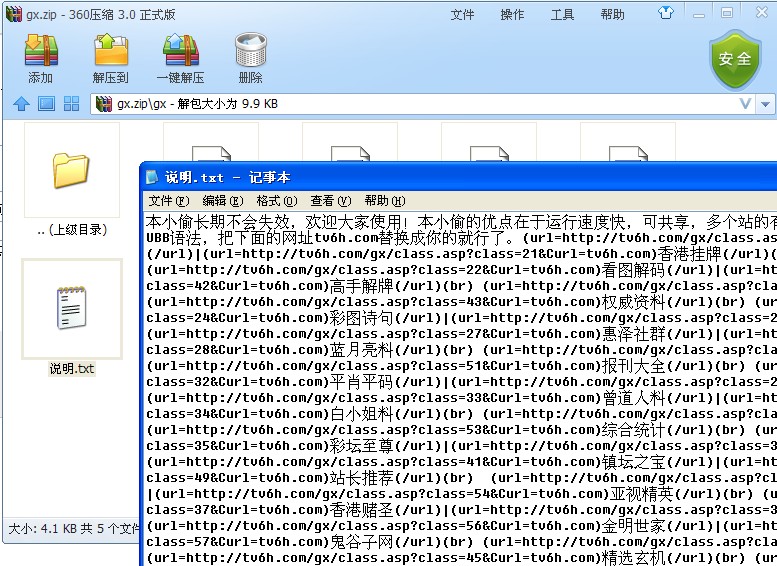
Task: Close the 360压缩 window
Action: 762,12
